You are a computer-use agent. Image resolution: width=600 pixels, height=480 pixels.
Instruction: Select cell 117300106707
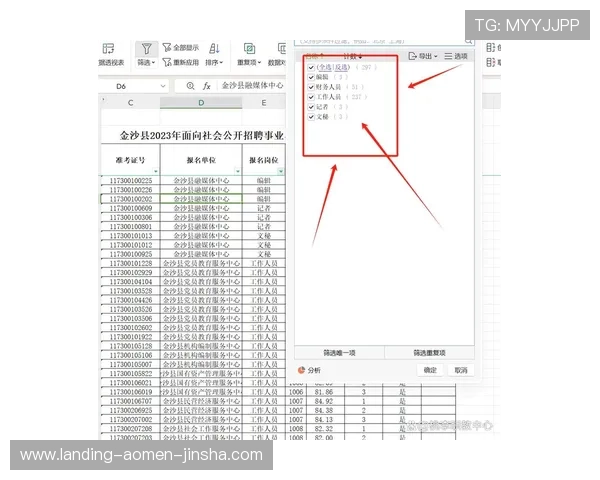point(130,401)
